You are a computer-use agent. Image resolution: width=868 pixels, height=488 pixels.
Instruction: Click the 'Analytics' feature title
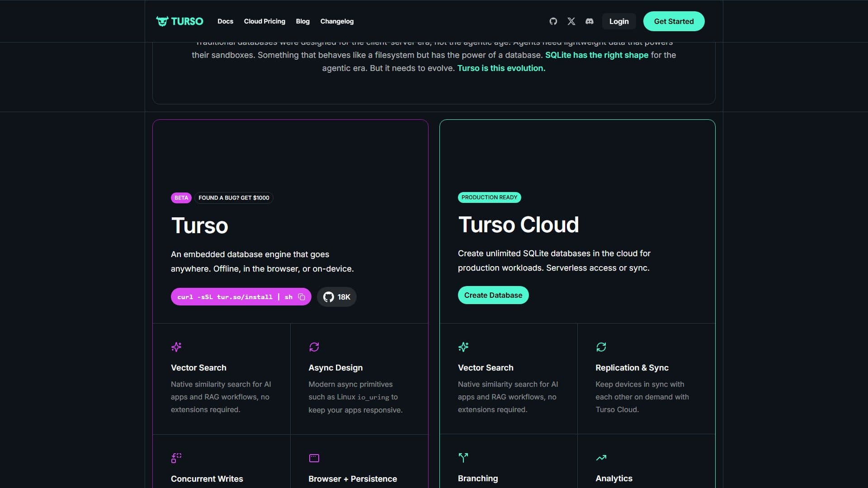click(x=614, y=479)
